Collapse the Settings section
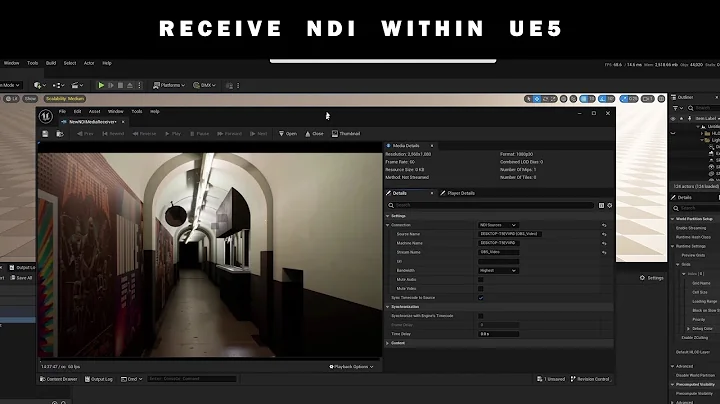Image resolution: width=720 pixels, height=404 pixels. [x=388, y=216]
